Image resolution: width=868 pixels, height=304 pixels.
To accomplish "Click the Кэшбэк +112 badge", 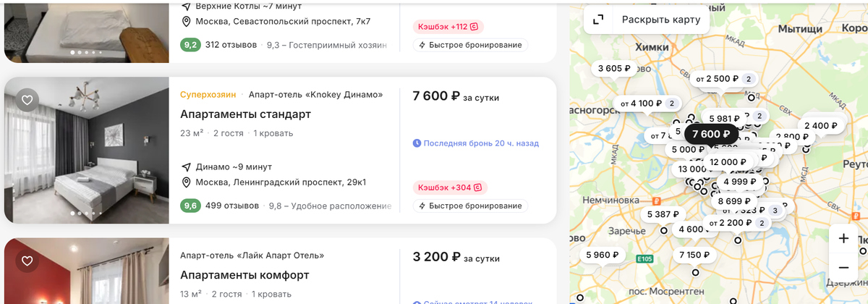I will point(447,27).
